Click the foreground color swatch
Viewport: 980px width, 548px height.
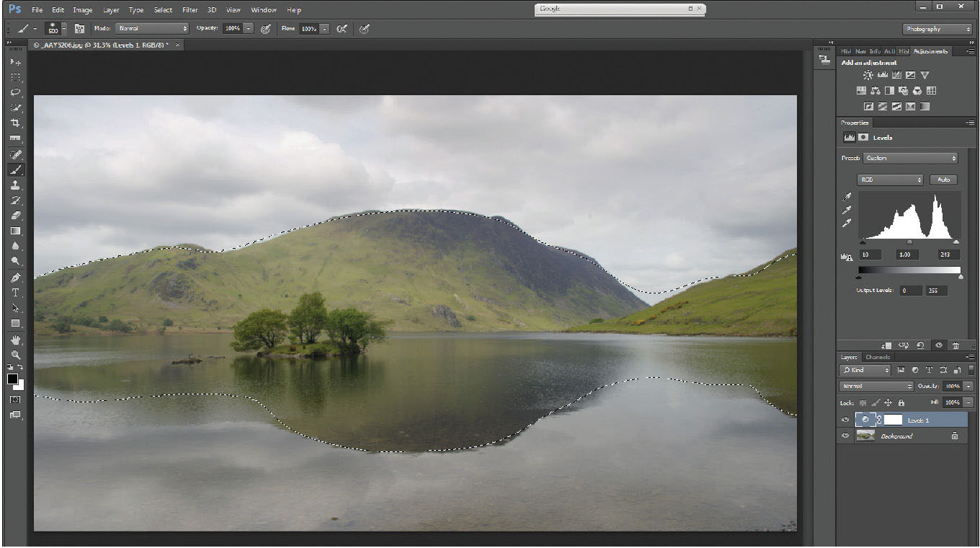(12, 379)
